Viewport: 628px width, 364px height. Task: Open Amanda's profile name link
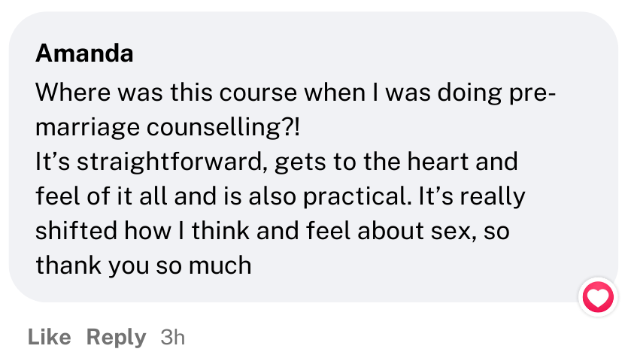(84, 53)
